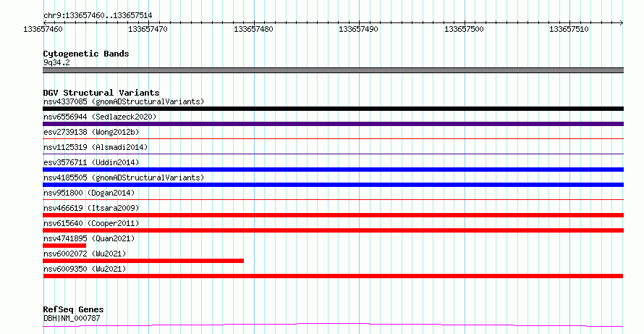Open variant label nsv6556944 (Sedlazeck2020)
Screen dimensions: 644x334
pyautogui.click(x=100, y=117)
